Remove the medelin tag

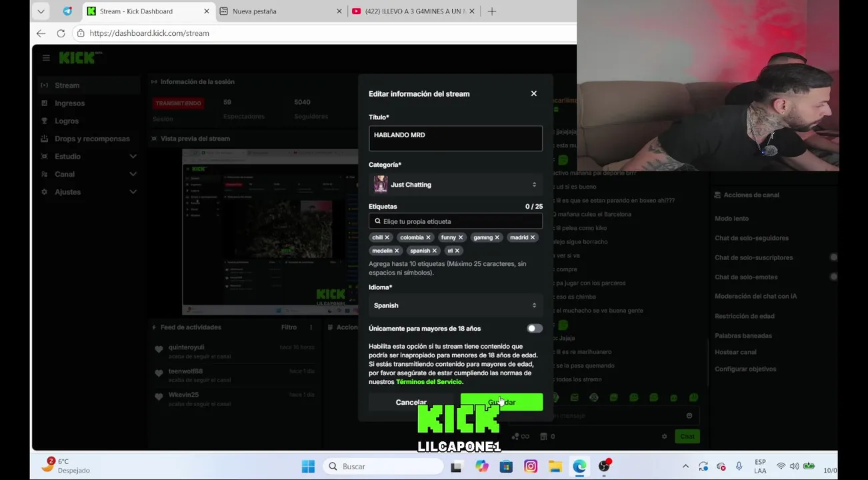[397, 251]
